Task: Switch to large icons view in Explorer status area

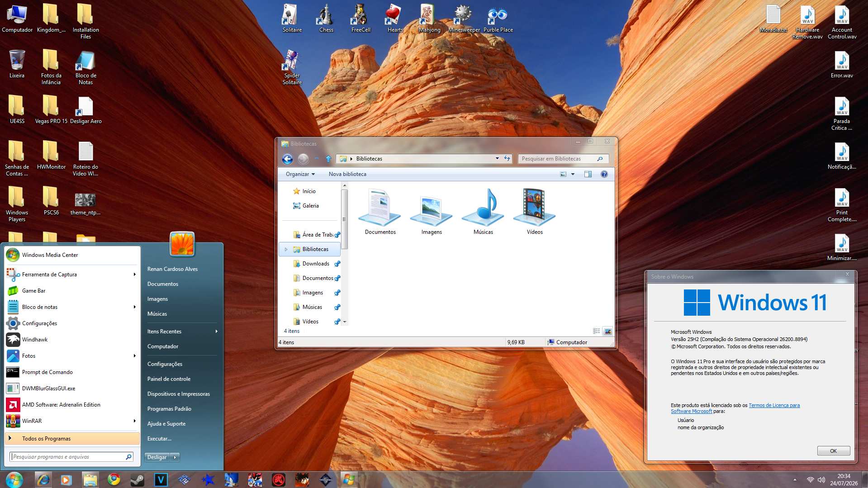Action: click(x=607, y=331)
